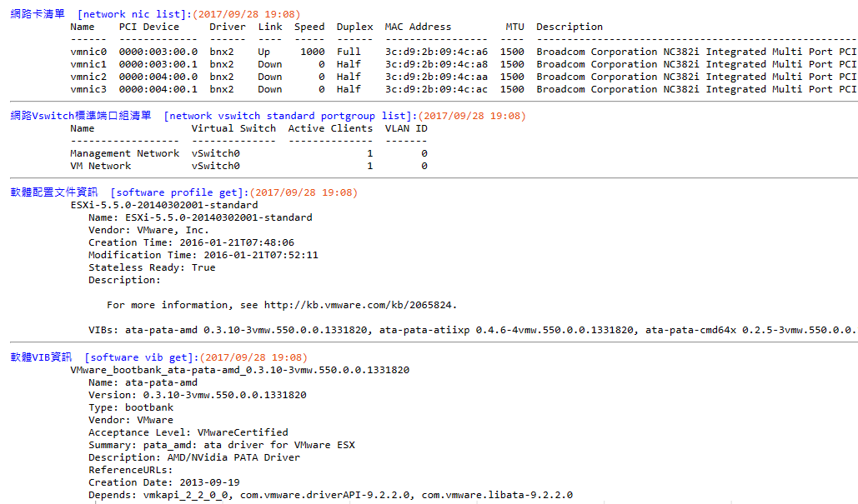This screenshot has width=858, height=504.
Task: Click MAC address 3c:d9:2b:09:4c:ac
Action: (436, 89)
